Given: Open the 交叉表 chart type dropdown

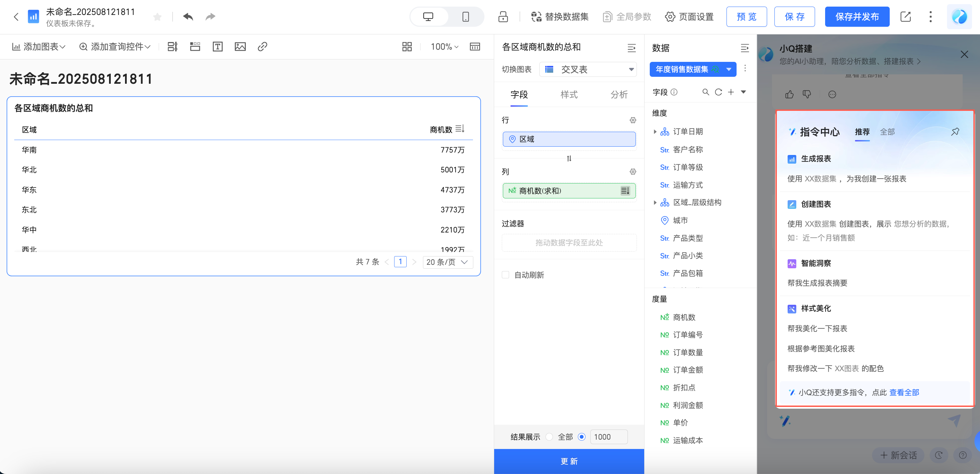Looking at the screenshot, I should [x=588, y=69].
